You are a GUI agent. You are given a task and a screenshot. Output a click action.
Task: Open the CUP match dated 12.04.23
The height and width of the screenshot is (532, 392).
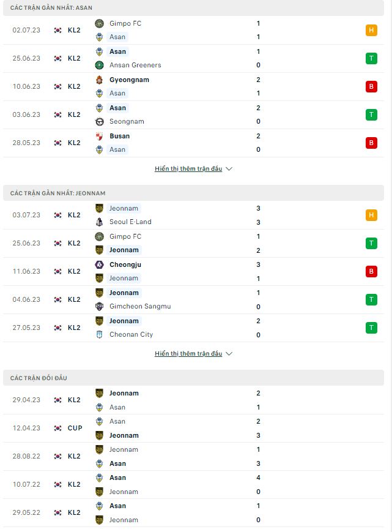click(x=193, y=428)
